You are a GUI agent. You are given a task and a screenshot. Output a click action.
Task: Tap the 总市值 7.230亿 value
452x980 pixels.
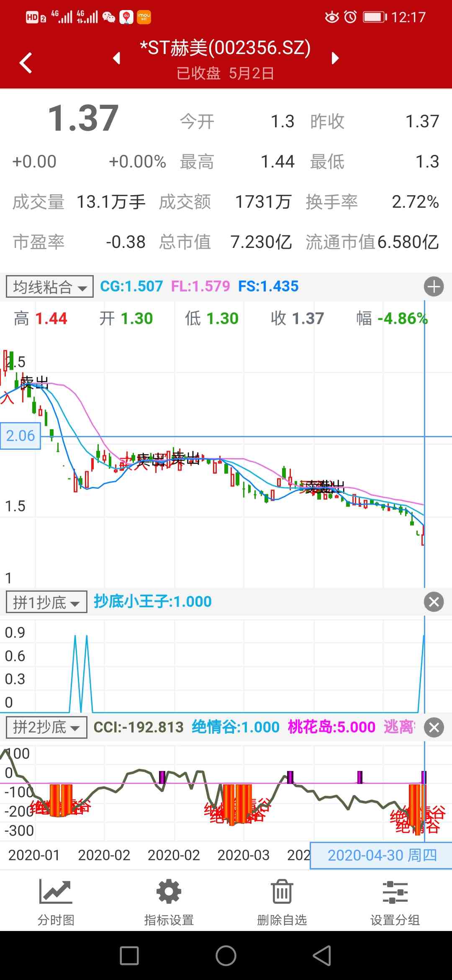coord(261,242)
